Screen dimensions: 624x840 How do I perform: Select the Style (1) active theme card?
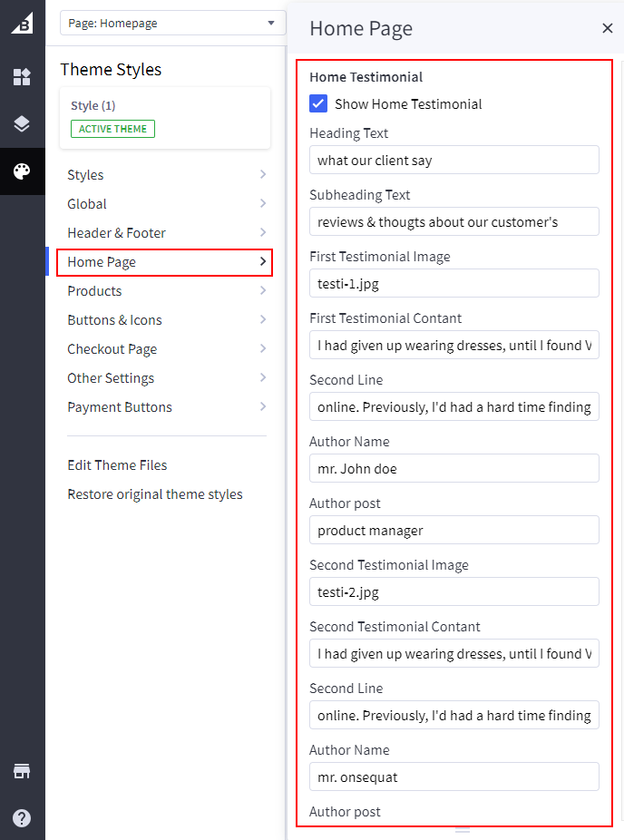point(164,118)
